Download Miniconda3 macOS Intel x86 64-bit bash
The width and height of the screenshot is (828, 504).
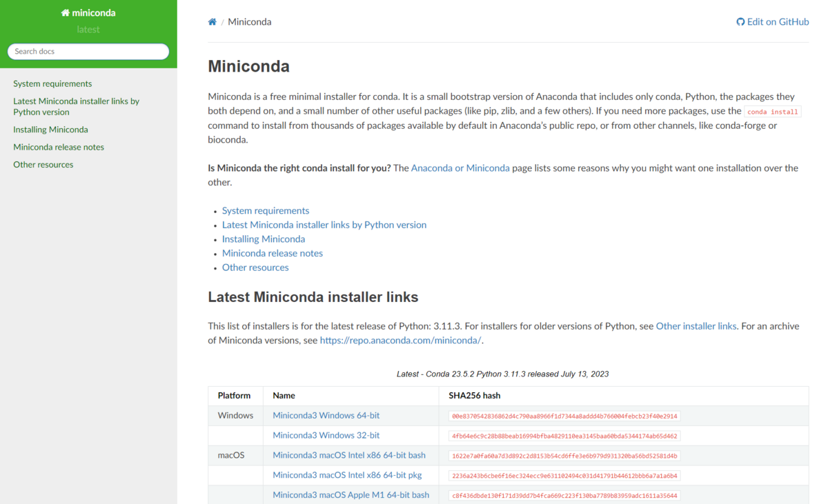[x=349, y=456]
